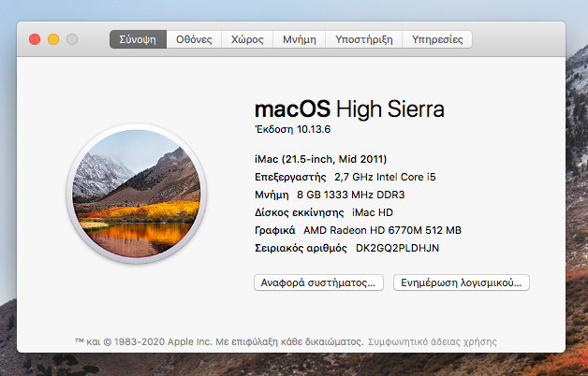Screen dimensions: 588x376
Task: Click the 8 GB 1333 MHz DDR3 value
Action: tap(350, 195)
